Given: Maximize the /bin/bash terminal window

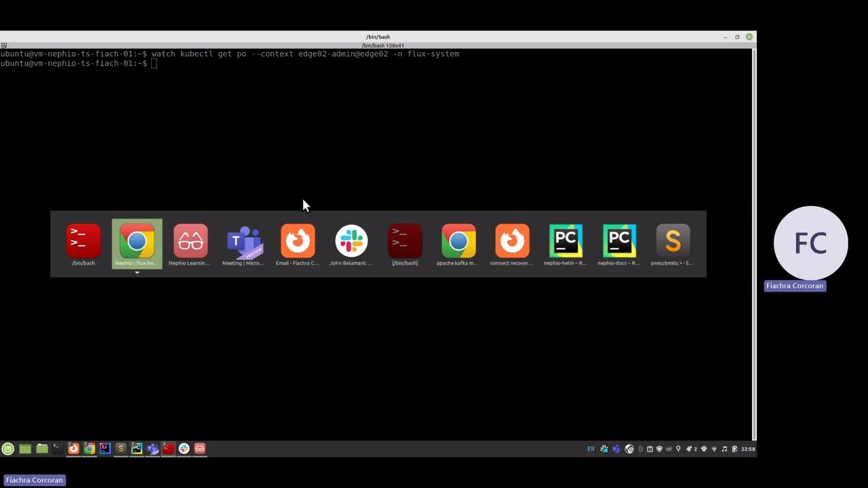Looking at the screenshot, I should (737, 37).
